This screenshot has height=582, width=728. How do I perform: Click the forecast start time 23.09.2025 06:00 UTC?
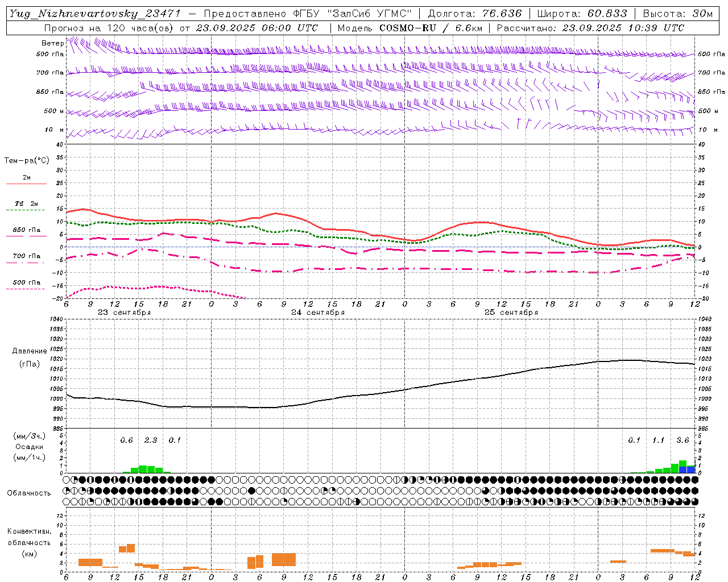tap(257, 28)
